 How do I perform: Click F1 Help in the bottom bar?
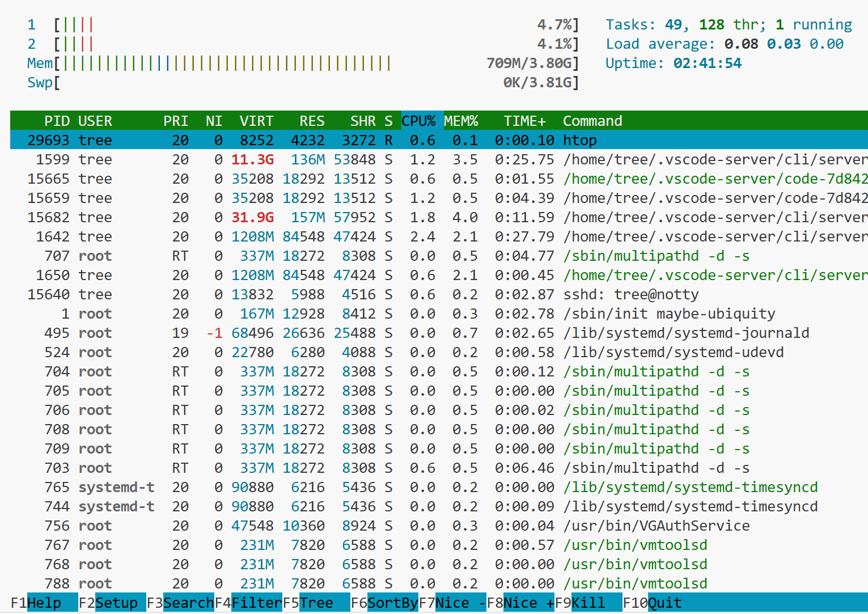[x=44, y=603]
